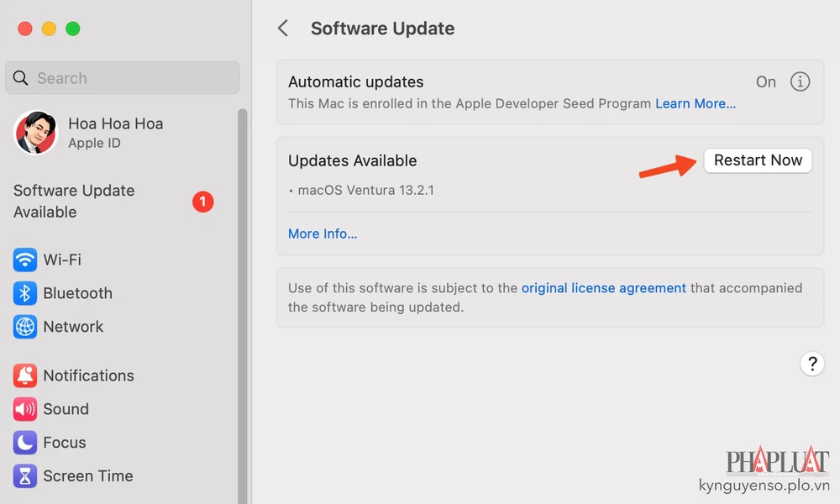Click the Automatic updates info icon
This screenshot has height=504, width=840.
(800, 81)
